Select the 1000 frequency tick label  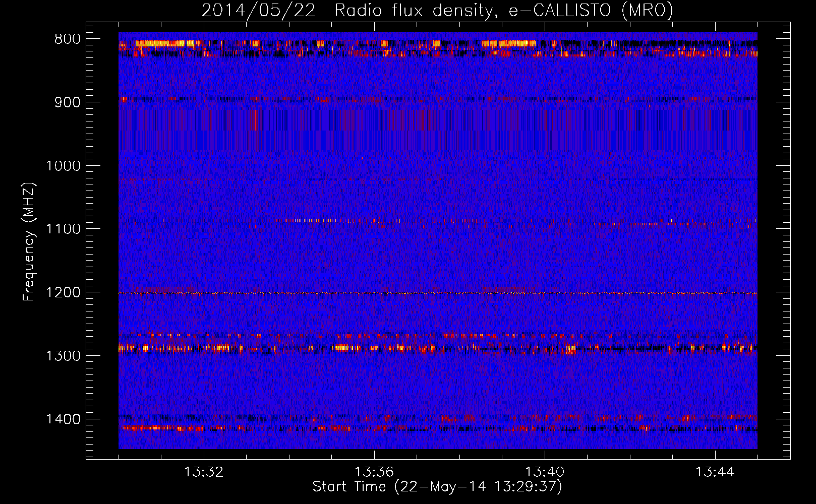[x=63, y=166]
